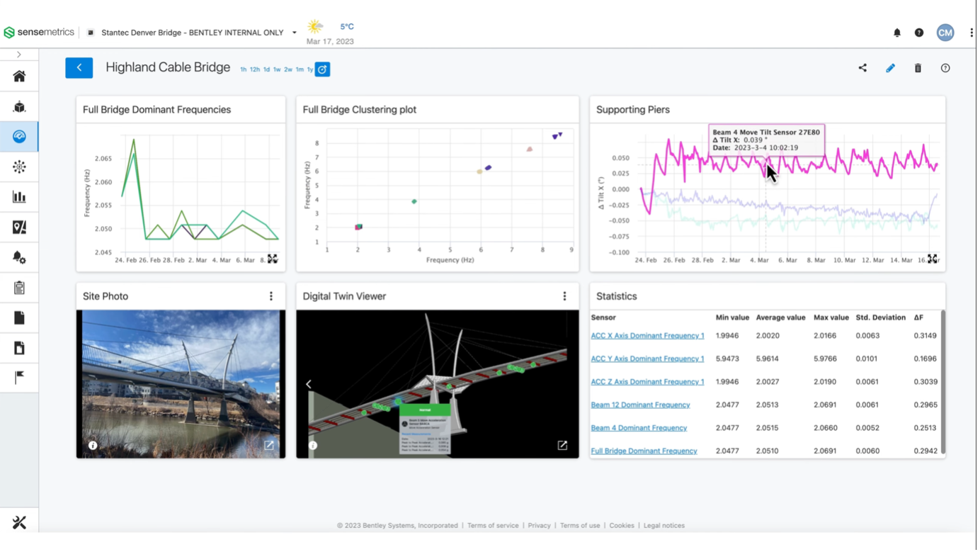Edit the dashboard using the pencil icon
980x552 pixels.
coord(890,68)
